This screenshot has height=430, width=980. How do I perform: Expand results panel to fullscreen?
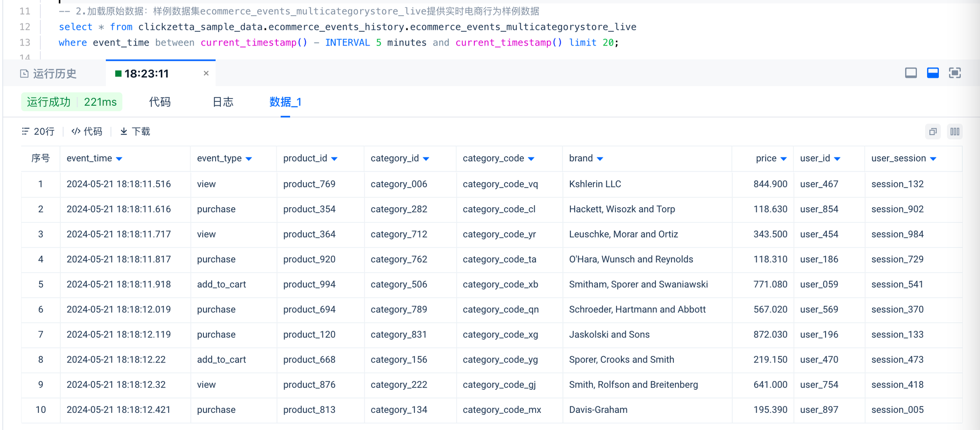coord(955,73)
